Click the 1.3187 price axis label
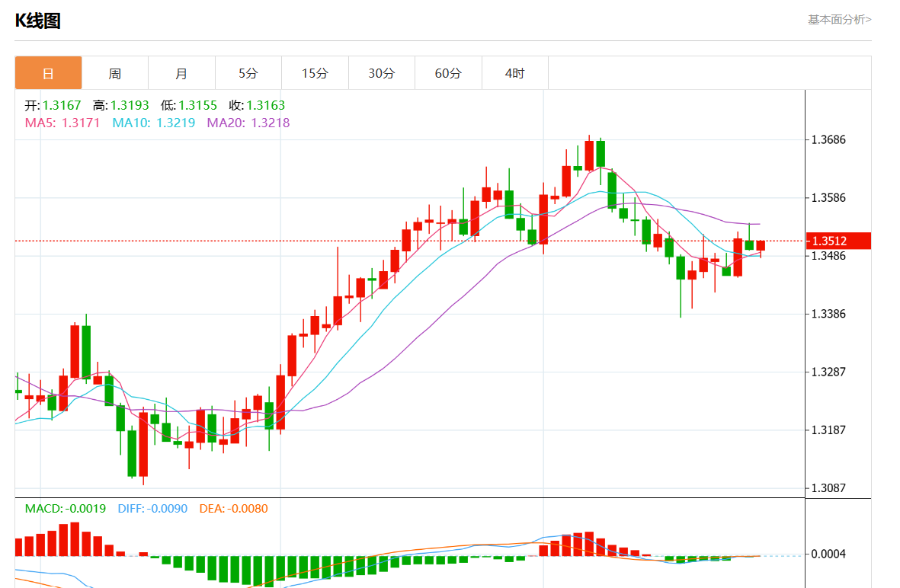 (828, 430)
